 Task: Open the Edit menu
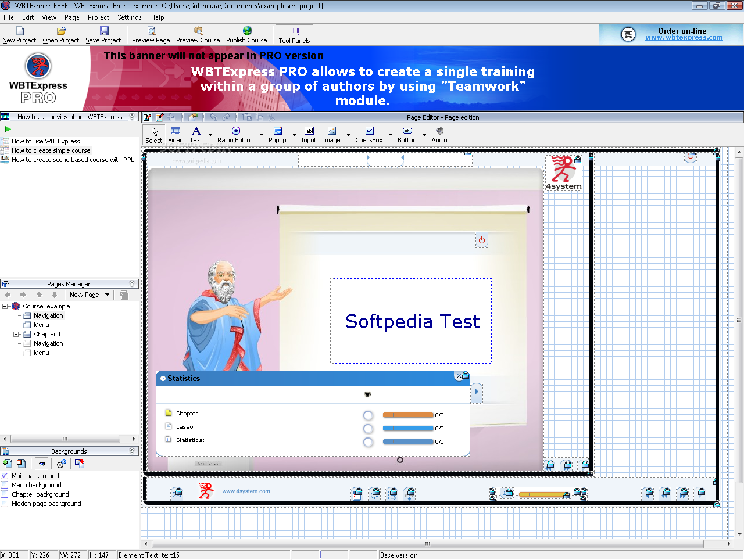[x=28, y=17]
